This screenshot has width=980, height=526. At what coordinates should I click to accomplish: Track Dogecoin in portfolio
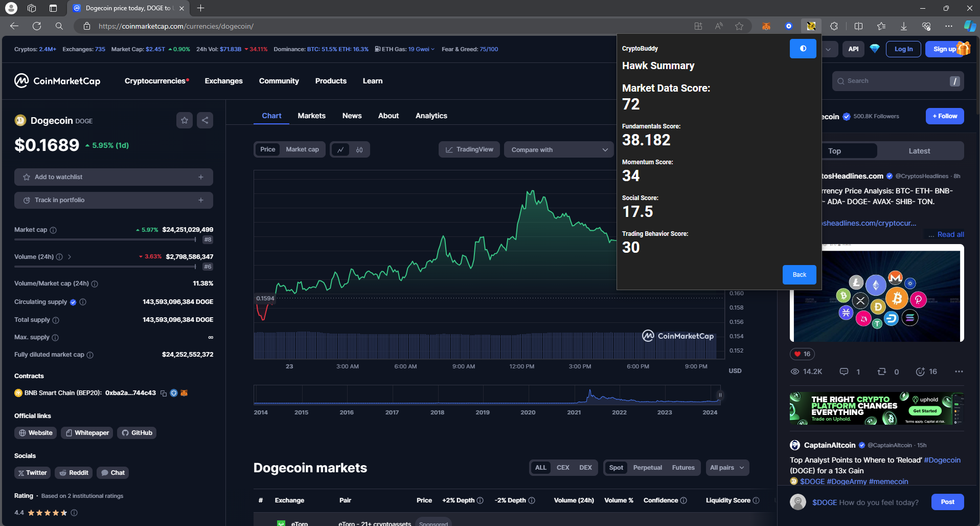coord(113,200)
